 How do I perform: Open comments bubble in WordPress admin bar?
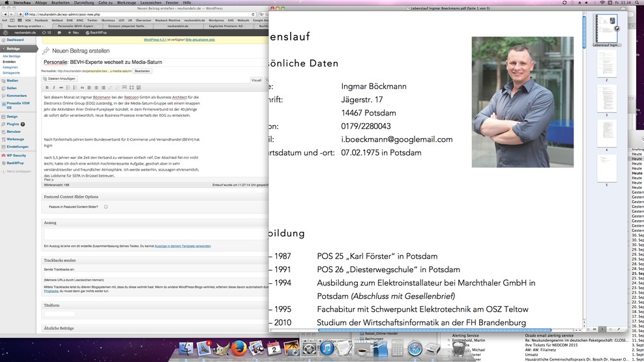tap(59, 33)
